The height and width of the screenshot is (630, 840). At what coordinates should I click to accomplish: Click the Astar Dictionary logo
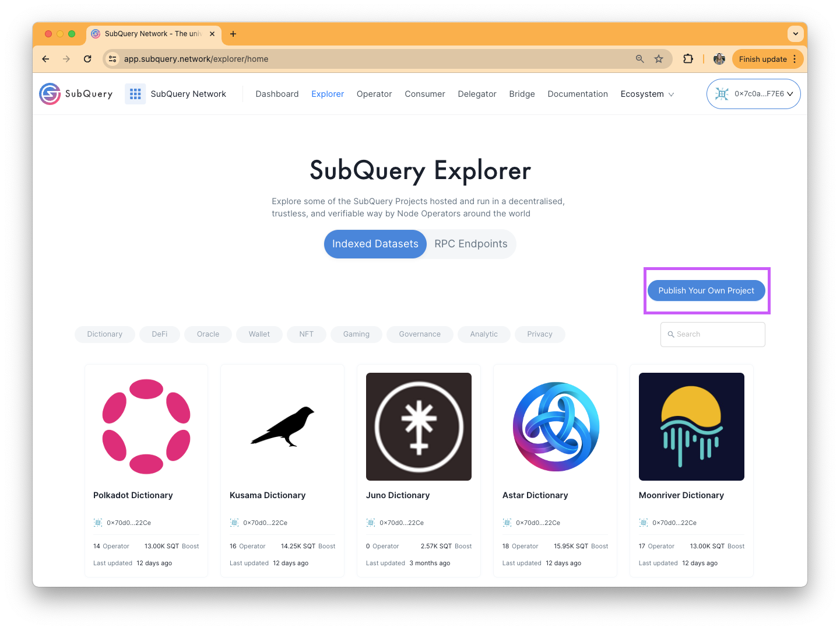[x=556, y=426]
